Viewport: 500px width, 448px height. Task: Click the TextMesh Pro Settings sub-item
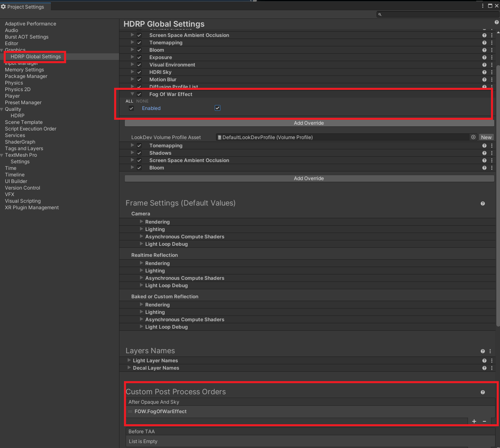tap(20, 162)
